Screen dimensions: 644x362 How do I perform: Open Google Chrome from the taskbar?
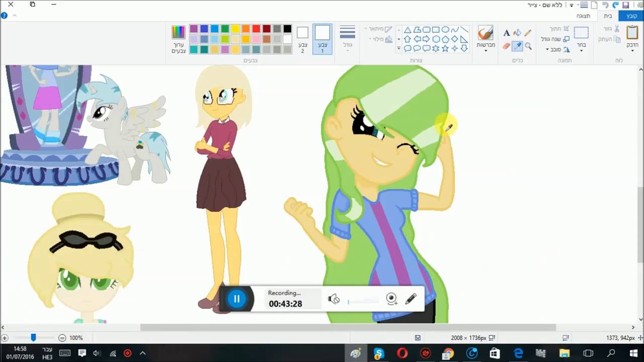click(x=447, y=353)
